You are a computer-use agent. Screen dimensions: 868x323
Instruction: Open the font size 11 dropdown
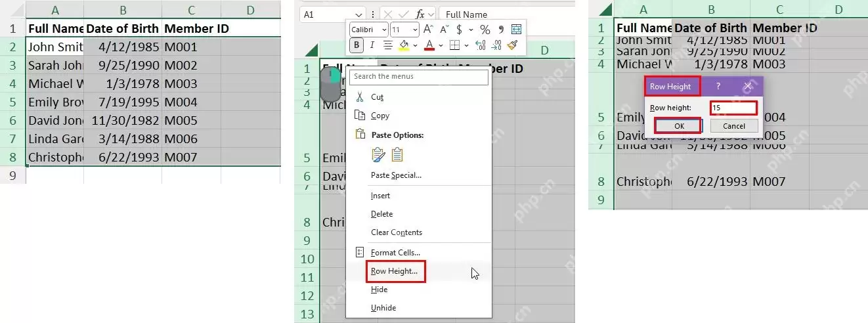click(x=404, y=30)
